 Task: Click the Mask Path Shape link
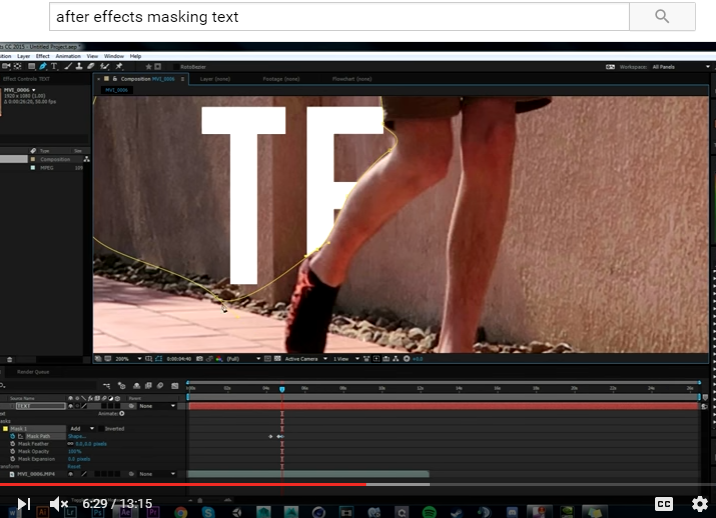[76, 436]
